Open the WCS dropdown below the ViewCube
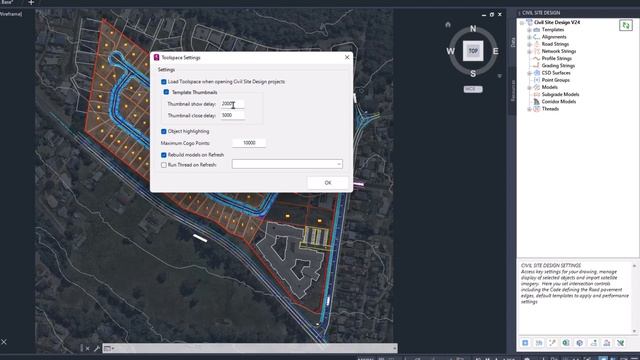Image resolution: width=640 pixels, height=360 pixels. pyautogui.click(x=473, y=89)
